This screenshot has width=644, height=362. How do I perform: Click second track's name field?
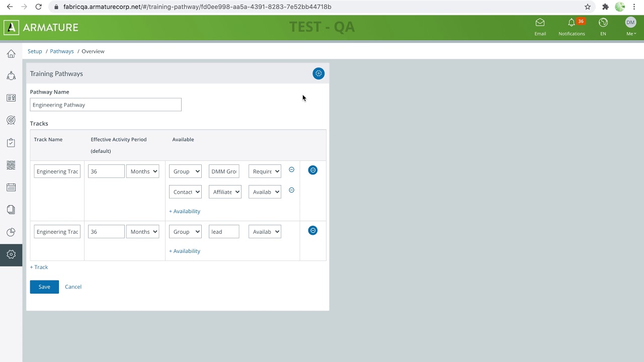57,232
